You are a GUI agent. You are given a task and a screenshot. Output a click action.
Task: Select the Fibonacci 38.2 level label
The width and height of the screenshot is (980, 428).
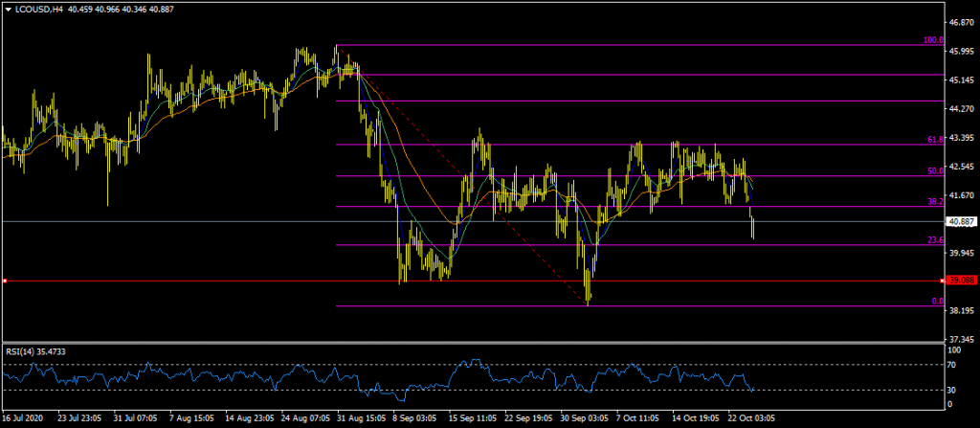pos(936,203)
